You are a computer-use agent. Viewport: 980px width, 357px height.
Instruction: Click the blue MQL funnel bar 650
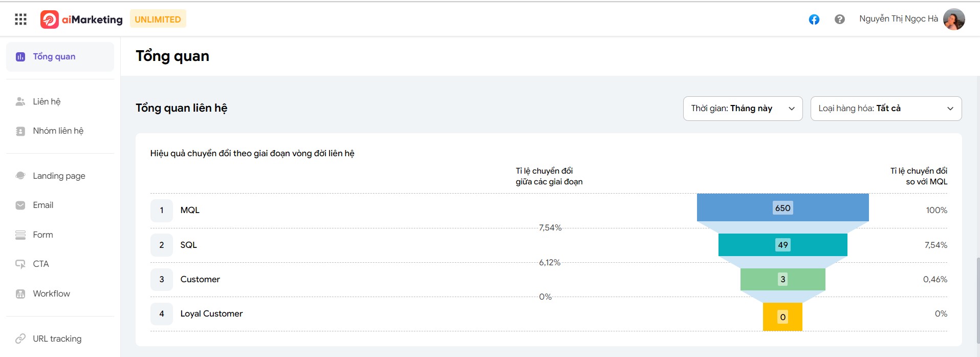pos(782,207)
